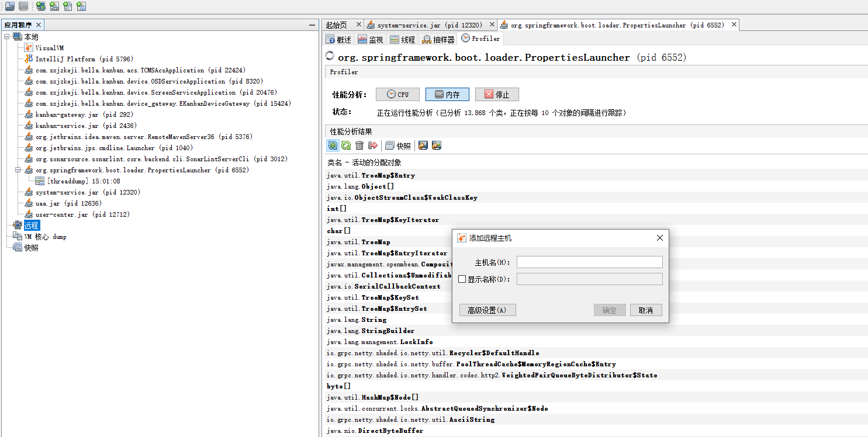
Task: Click the dump results red arrow icon
Action: pos(372,145)
